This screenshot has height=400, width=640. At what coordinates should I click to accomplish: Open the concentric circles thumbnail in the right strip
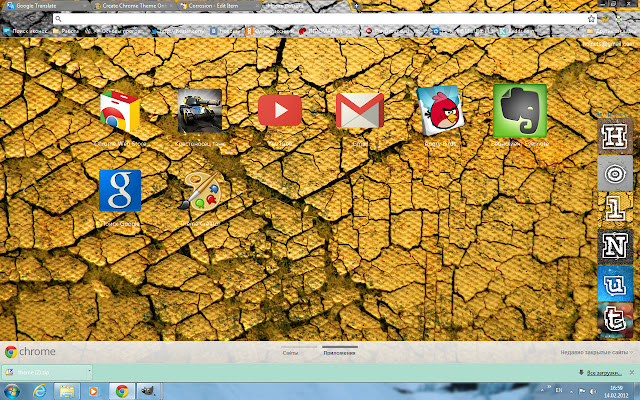615,173
